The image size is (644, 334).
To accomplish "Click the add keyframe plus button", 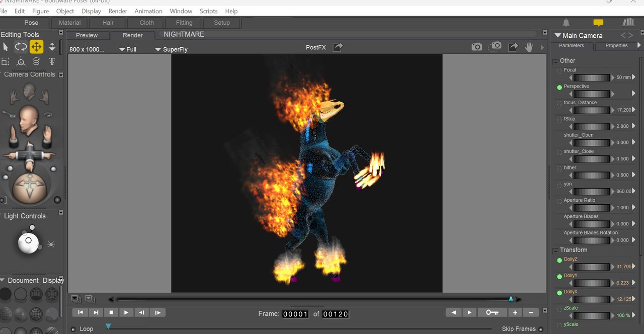I will coord(515,312).
